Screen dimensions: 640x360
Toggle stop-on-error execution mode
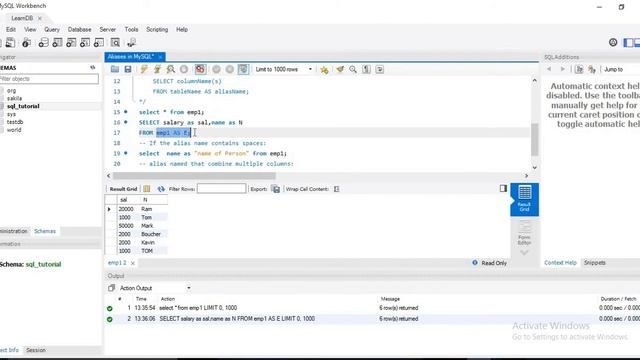click(200, 69)
